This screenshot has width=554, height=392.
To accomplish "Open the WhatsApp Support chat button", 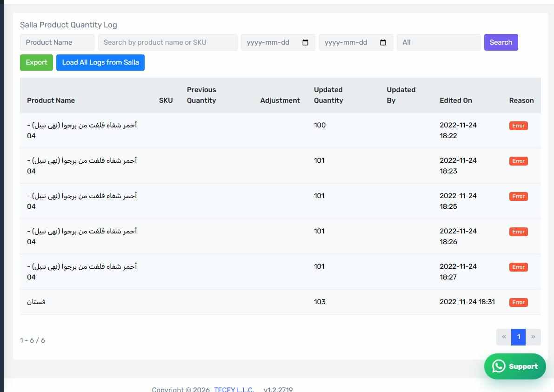I will [x=515, y=366].
